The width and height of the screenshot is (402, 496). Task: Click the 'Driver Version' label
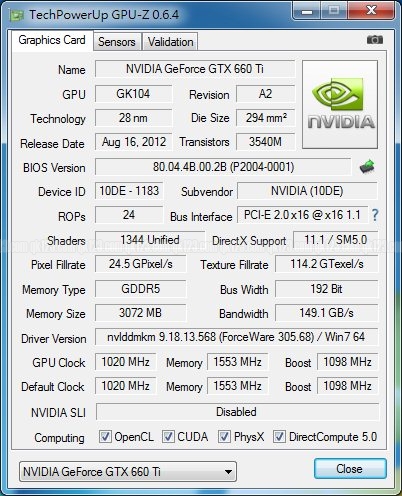point(54,339)
